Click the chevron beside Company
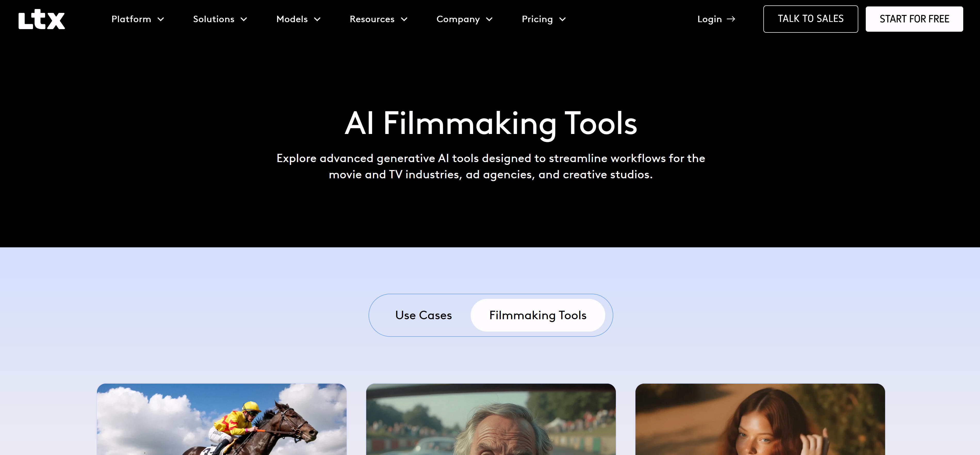The image size is (980, 455). pos(489,19)
